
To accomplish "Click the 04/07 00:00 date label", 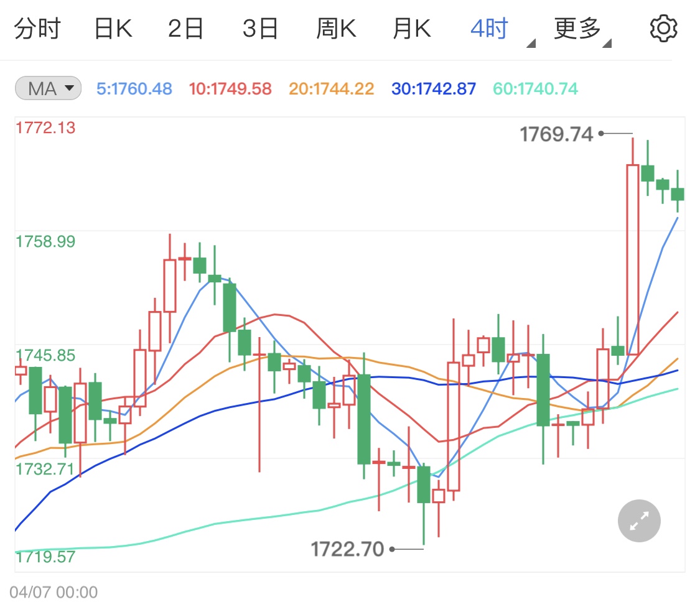I will pyautogui.click(x=54, y=592).
